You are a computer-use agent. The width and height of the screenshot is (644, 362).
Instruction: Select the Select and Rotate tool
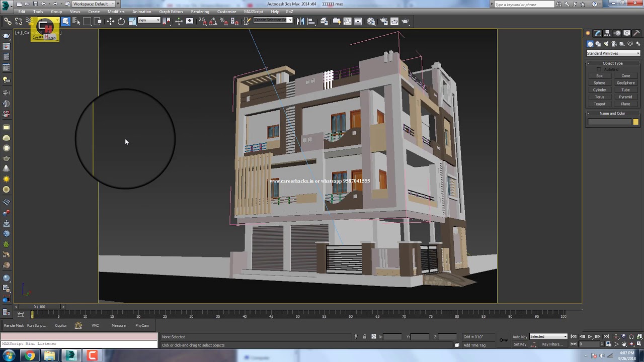coord(121,21)
